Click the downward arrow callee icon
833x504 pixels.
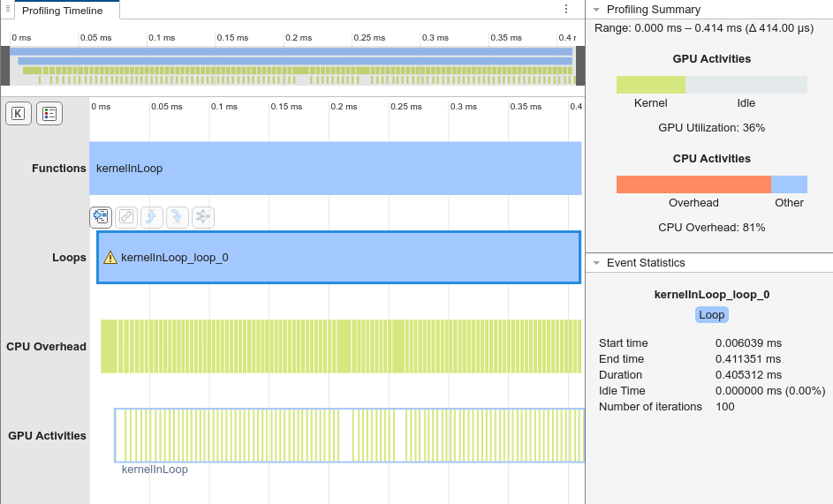tap(177, 216)
